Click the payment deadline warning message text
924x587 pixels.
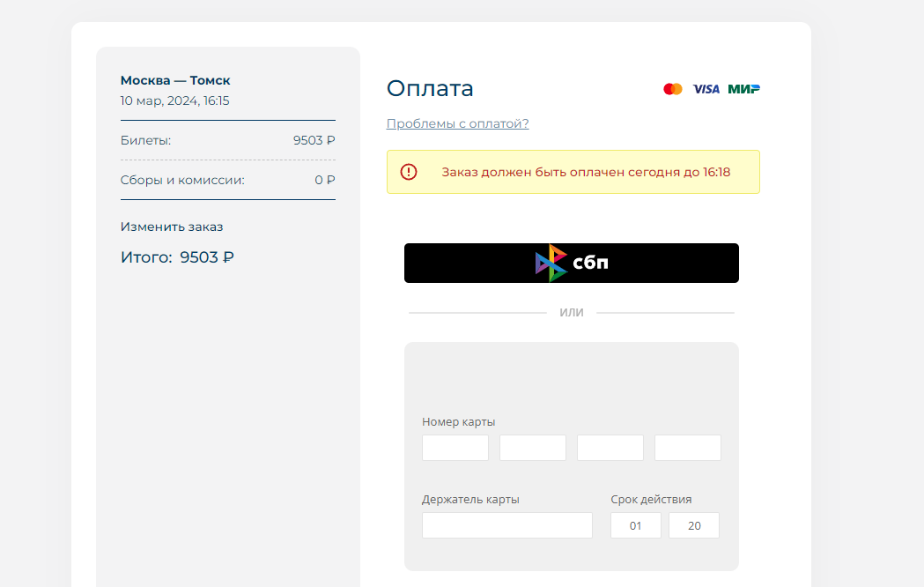click(586, 172)
